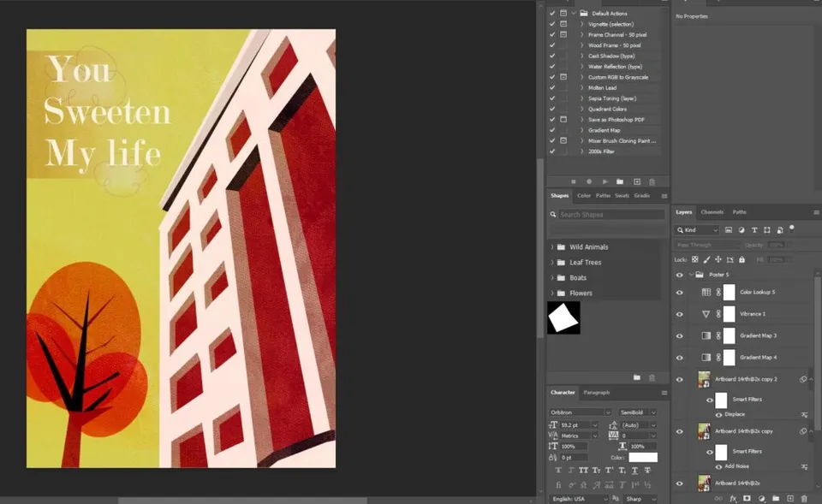Switch to the Channels tab
Viewport: 822px width, 504px height.
tap(712, 212)
